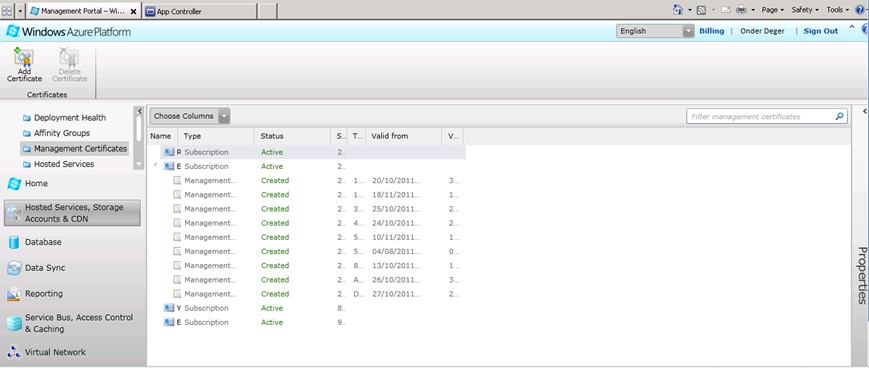This screenshot has width=869, height=368.
Task: Collapse the left navigation pane arrow
Action: [x=140, y=111]
